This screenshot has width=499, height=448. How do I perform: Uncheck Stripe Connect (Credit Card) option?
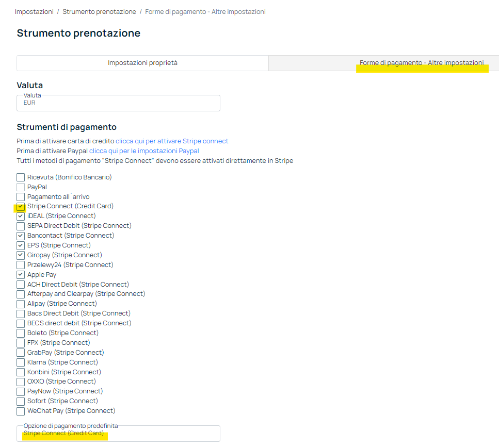click(x=21, y=207)
